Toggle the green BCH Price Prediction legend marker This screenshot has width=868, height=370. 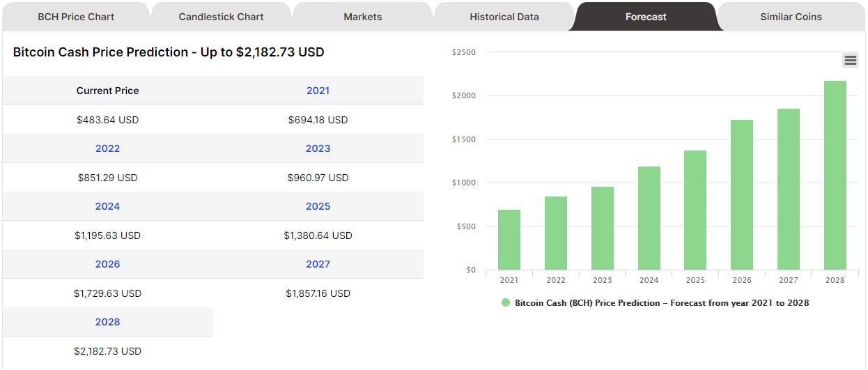pyautogui.click(x=506, y=303)
